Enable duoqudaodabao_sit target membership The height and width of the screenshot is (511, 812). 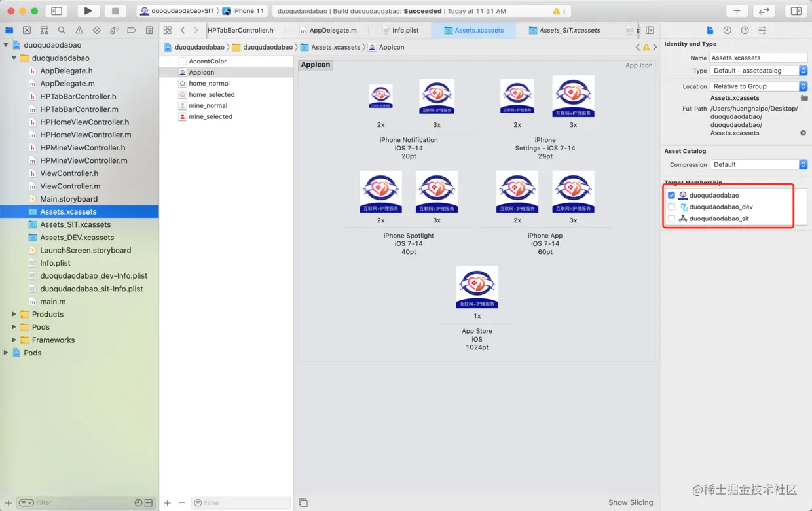[671, 219]
